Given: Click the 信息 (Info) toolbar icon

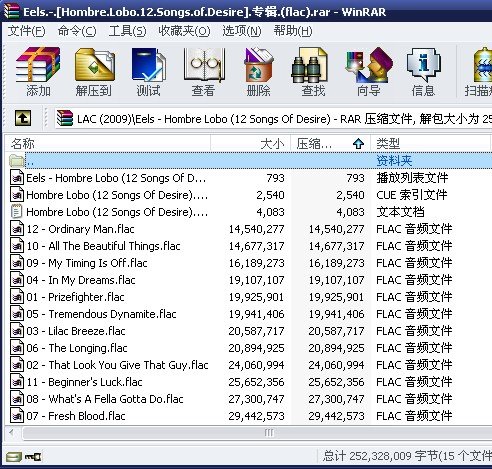Looking at the screenshot, I should coord(423,65).
